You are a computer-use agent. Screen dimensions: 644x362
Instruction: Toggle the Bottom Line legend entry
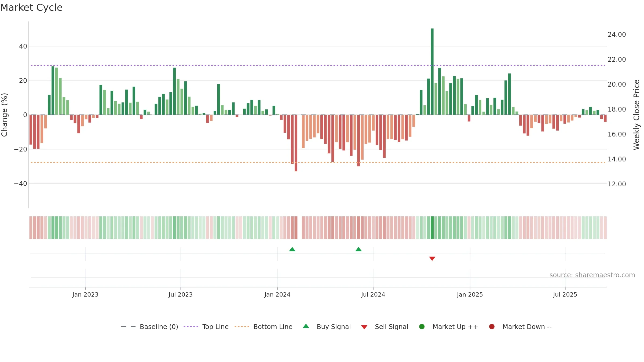click(x=264, y=327)
